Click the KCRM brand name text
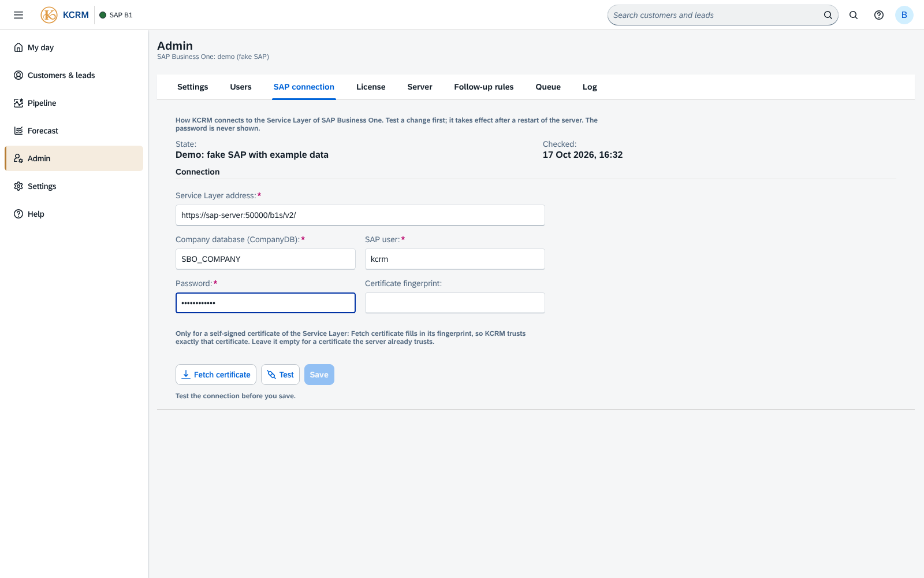This screenshot has width=924, height=578. click(x=76, y=15)
